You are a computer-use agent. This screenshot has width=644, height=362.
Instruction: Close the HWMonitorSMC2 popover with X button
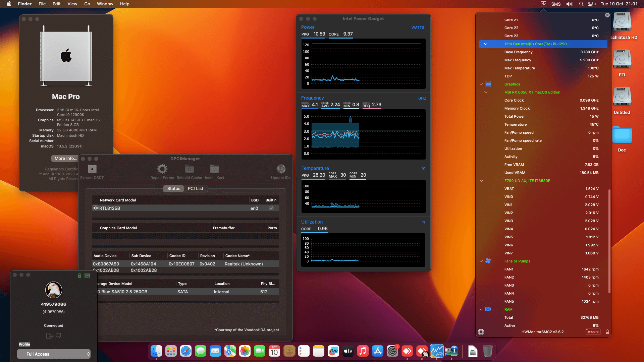tap(607, 15)
